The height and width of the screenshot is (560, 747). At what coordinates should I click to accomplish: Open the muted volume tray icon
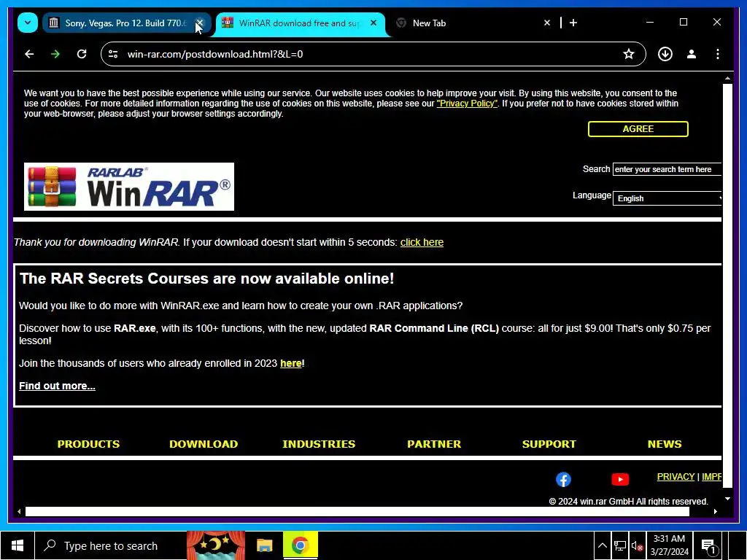[637, 546]
